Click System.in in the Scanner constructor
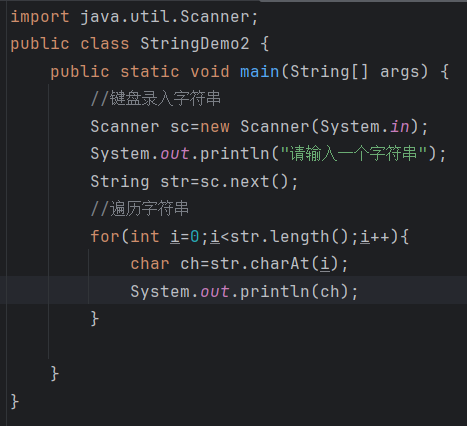467x426 pixels. pyautogui.click(x=365, y=127)
